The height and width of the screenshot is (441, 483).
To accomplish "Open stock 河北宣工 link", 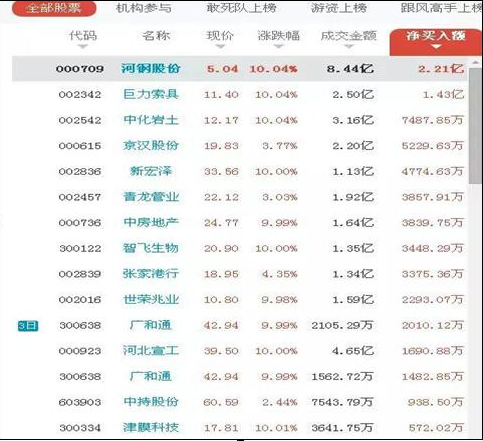I will [x=151, y=351].
